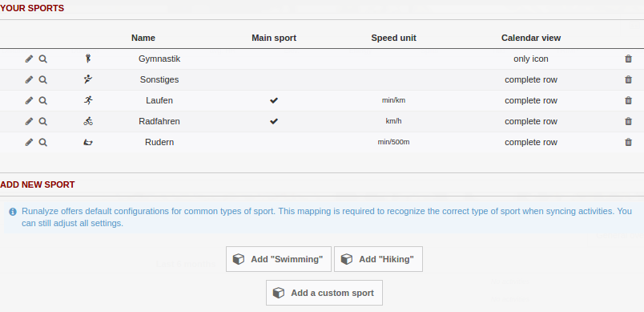Edit the Sonstiges sport with pencil icon
This screenshot has height=312, width=644.
tap(29, 79)
